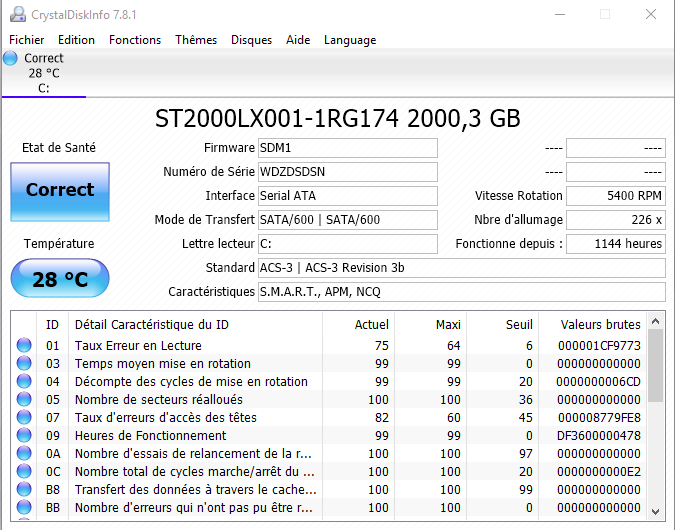Image resolution: width=675 pixels, height=530 pixels.
Task: Click the CrystalDiskInfo app icon in title bar
Action: coord(18,14)
